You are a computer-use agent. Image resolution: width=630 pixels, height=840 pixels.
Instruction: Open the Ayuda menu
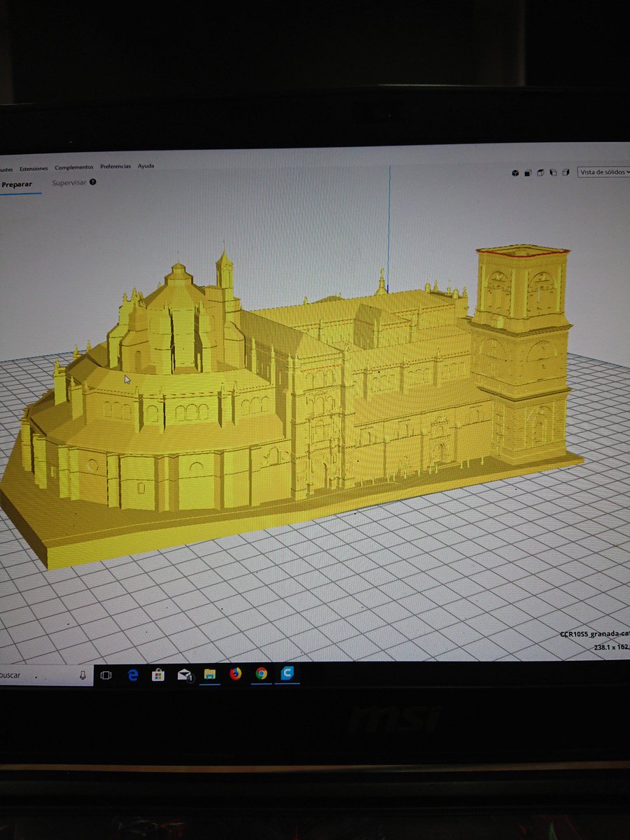click(146, 166)
